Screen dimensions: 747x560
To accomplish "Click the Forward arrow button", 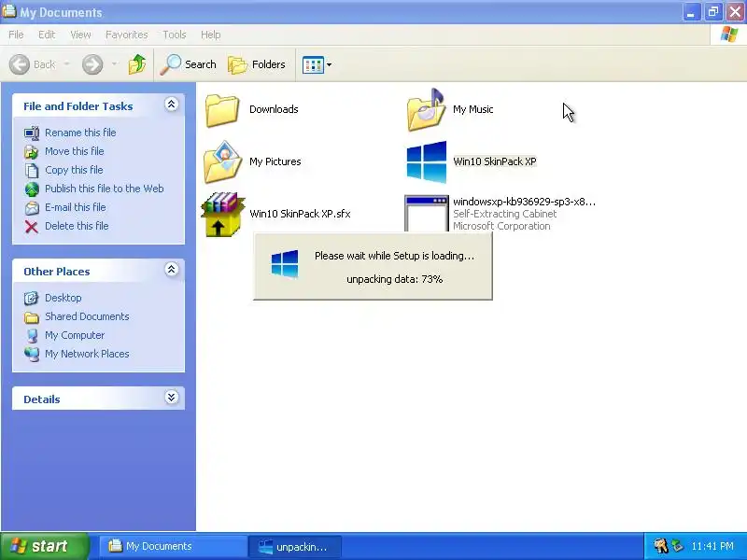I will point(92,64).
